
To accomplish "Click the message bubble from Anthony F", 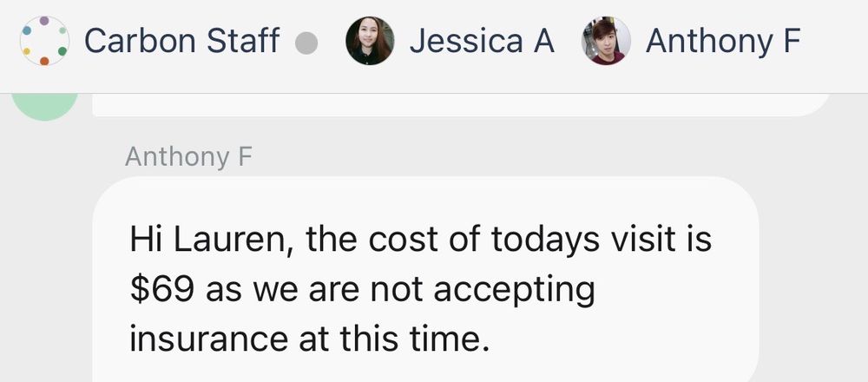I will coord(425,279).
